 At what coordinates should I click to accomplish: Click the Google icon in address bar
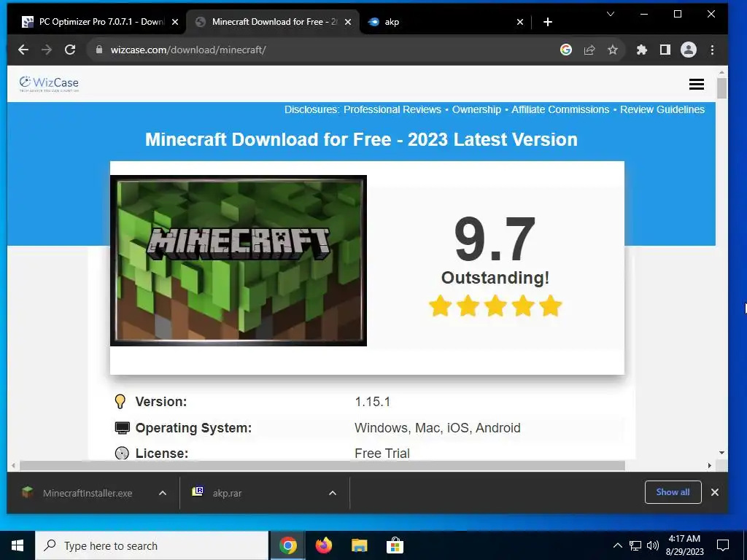click(x=566, y=50)
